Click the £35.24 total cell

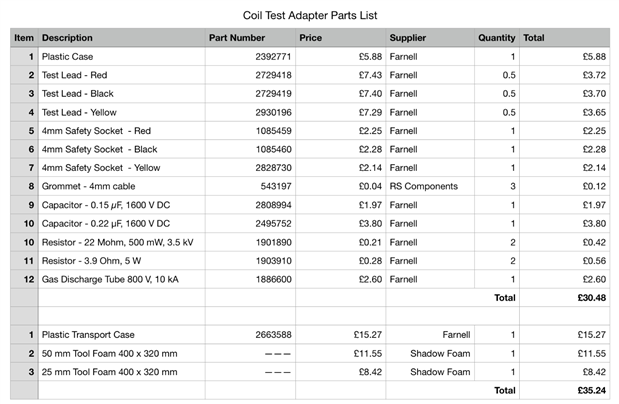click(x=591, y=390)
